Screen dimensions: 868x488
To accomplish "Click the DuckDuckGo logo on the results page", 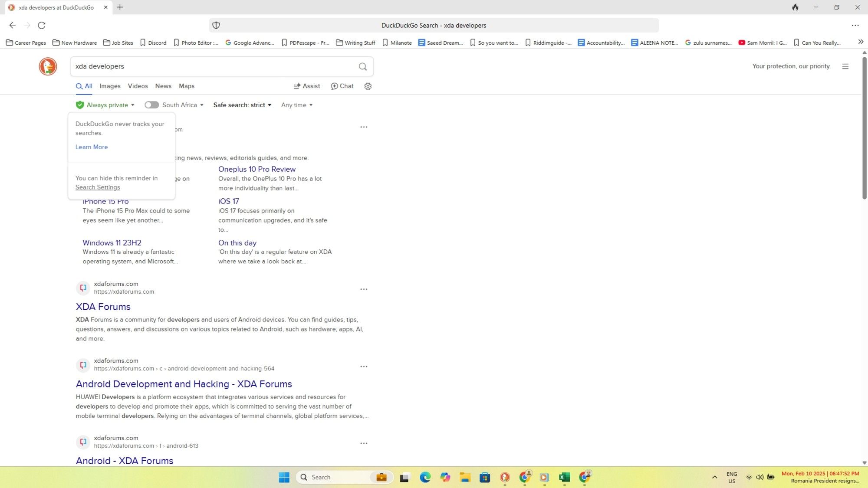I will 48,66.
